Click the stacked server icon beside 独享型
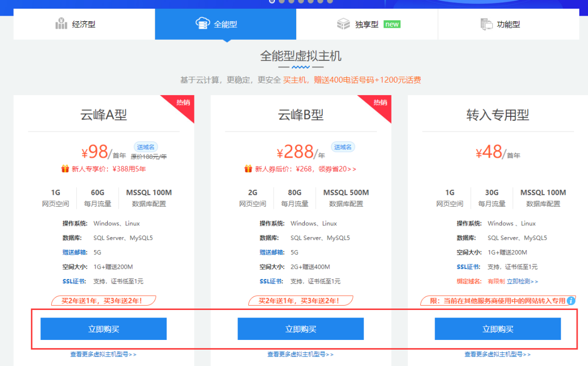588x366 pixels. [343, 23]
